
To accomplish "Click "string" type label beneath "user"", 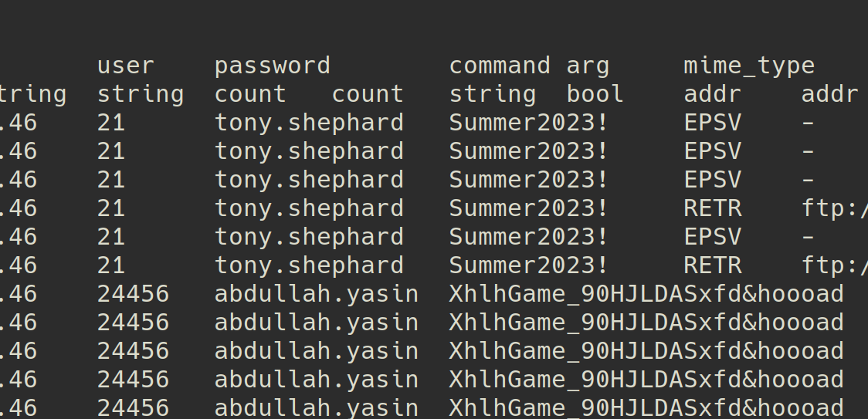I will (141, 94).
